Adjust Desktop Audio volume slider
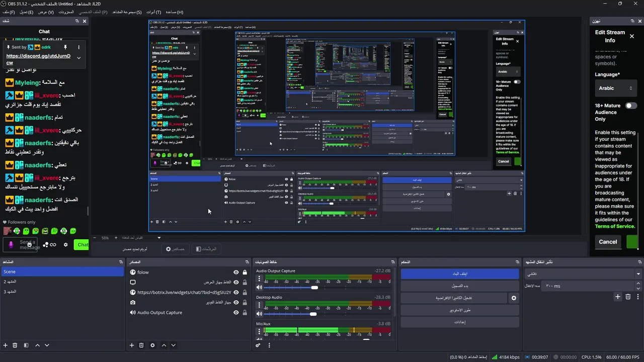The height and width of the screenshot is (362, 644). (x=313, y=314)
